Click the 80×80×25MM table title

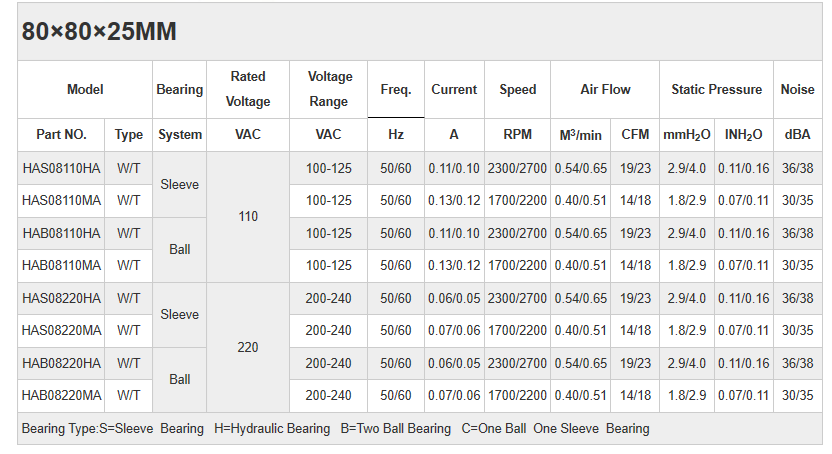99,32
